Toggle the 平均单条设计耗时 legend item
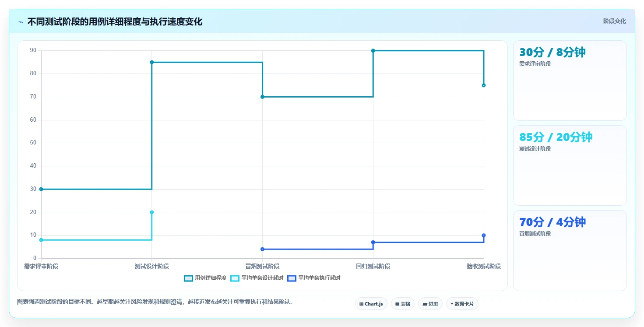Screen dimensions: 644x327 [257, 278]
